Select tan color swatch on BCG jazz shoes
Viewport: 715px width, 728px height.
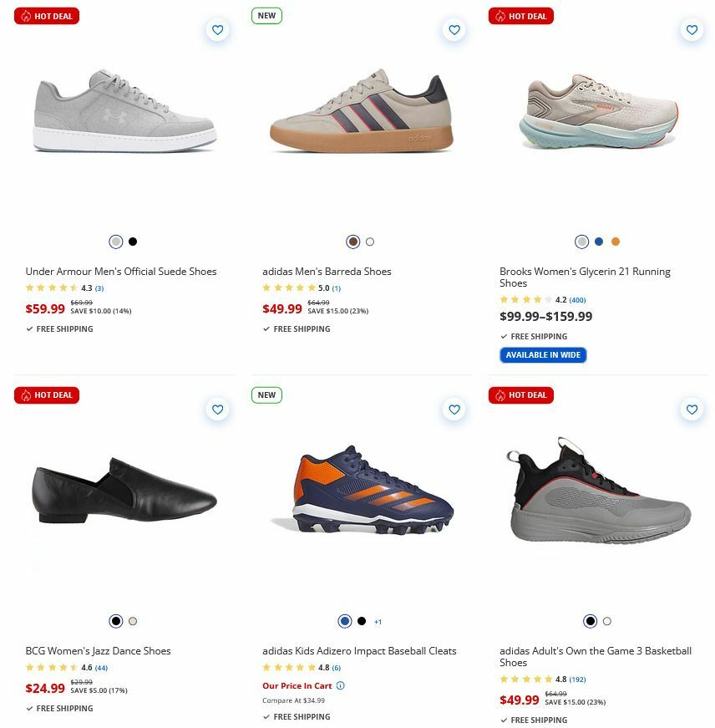[x=132, y=621]
